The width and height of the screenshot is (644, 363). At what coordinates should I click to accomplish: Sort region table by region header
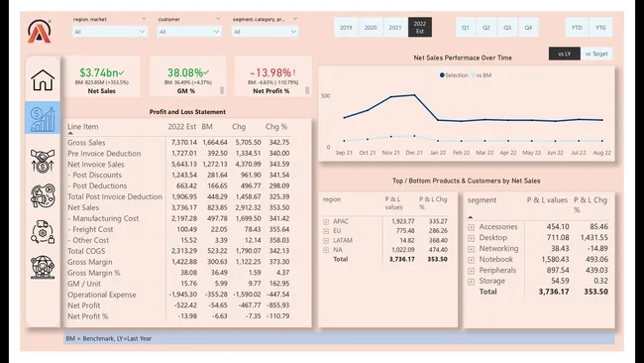pyautogui.click(x=332, y=199)
